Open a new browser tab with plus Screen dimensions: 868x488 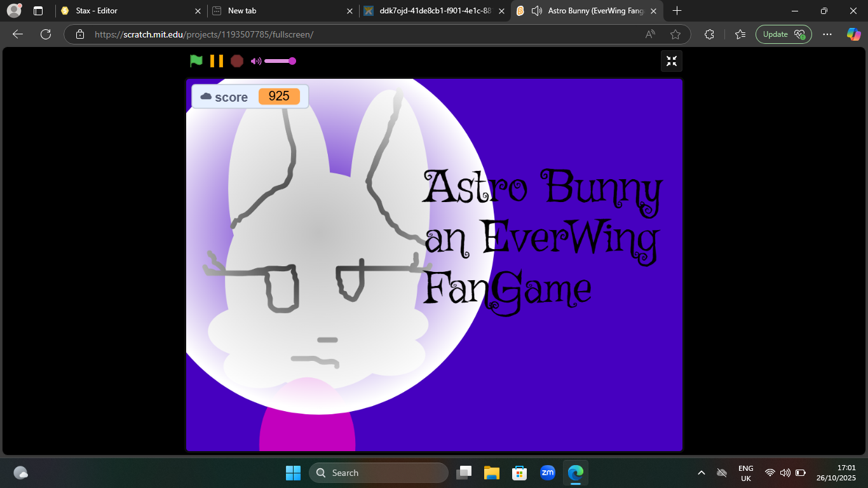pyautogui.click(x=677, y=11)
